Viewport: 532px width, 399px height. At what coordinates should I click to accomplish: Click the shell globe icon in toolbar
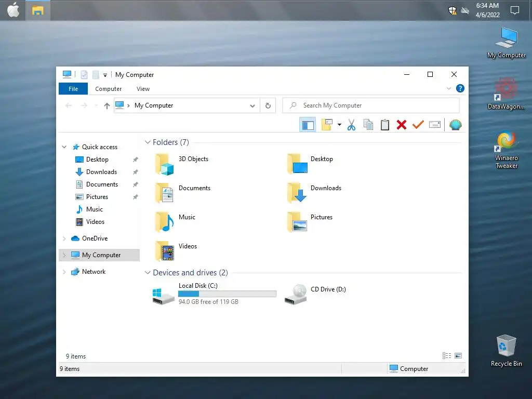coord(455,125)
